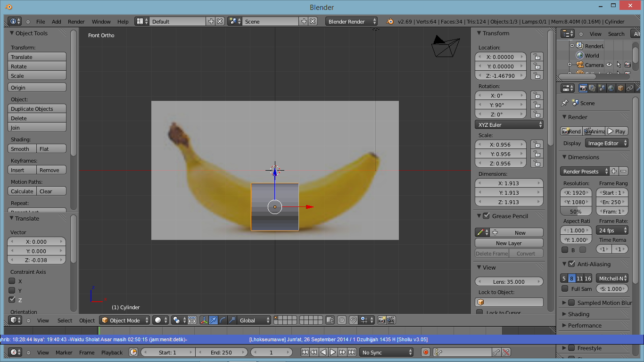
Task: Select the rotate manipulator arc icon
Action: pos(222,320)
